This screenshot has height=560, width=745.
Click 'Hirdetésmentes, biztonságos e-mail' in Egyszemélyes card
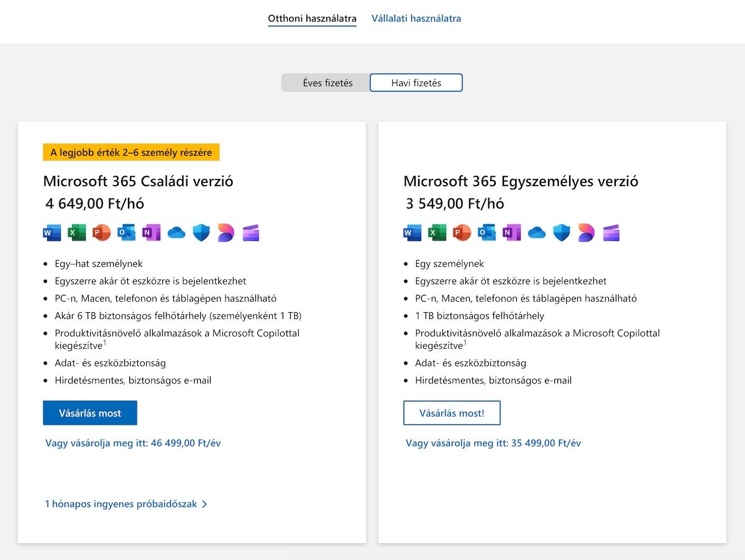point(493,381)
